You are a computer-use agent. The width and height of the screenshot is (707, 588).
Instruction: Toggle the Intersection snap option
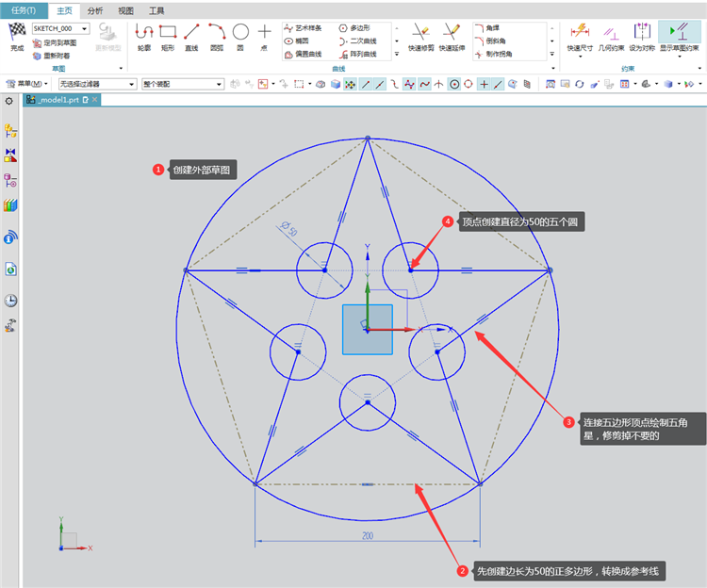click(x=438, y=84)
